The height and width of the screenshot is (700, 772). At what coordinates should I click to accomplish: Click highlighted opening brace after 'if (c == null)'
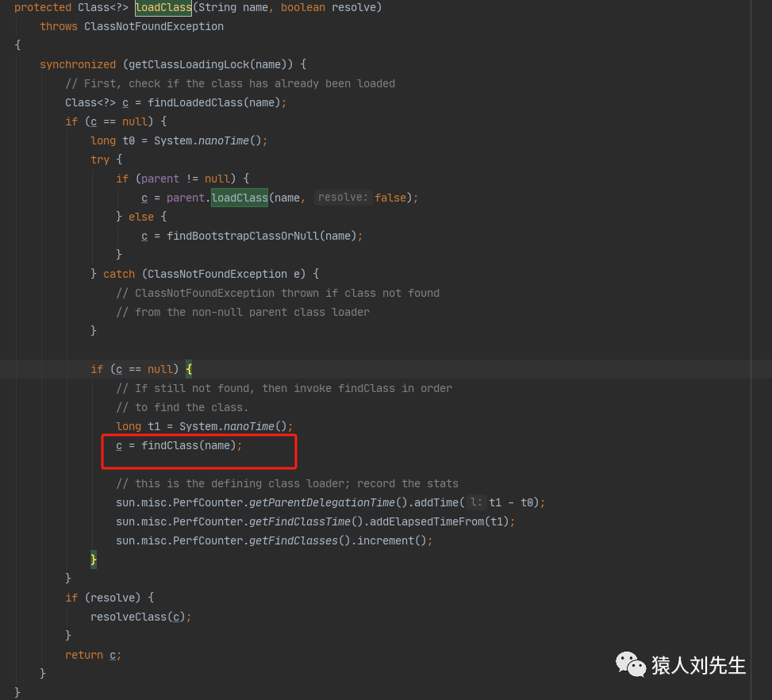(189, 369)
